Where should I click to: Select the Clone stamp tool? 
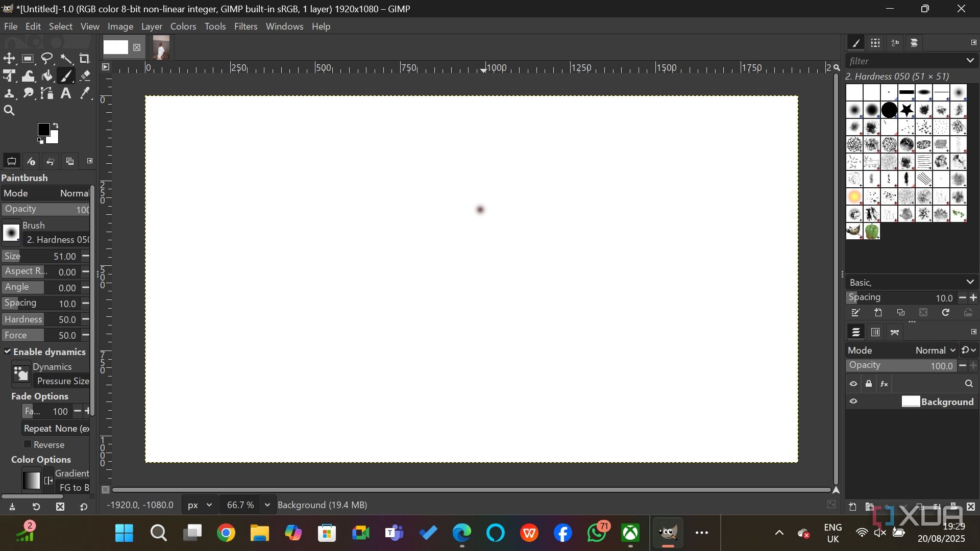click(x=9, y=93)
